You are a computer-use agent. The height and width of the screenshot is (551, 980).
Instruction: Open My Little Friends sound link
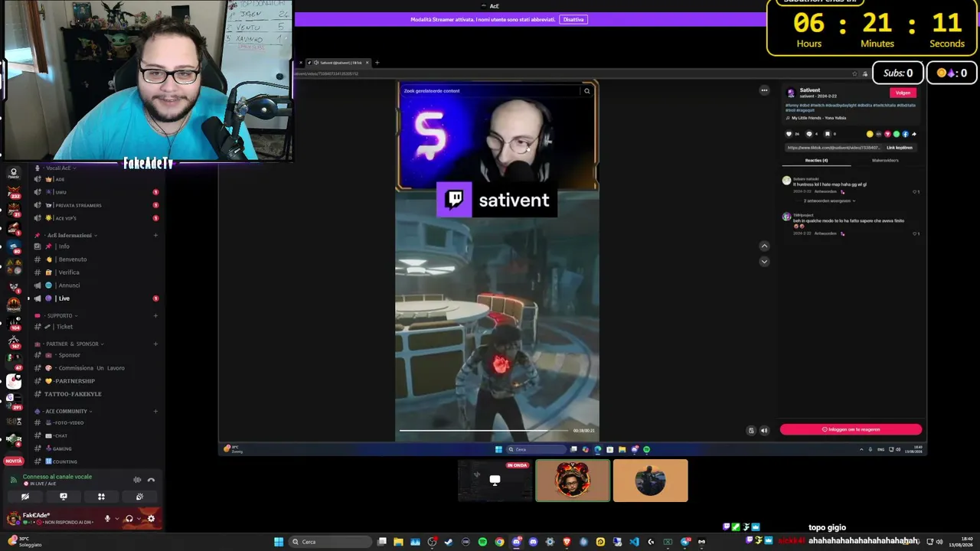click(818, 118)
